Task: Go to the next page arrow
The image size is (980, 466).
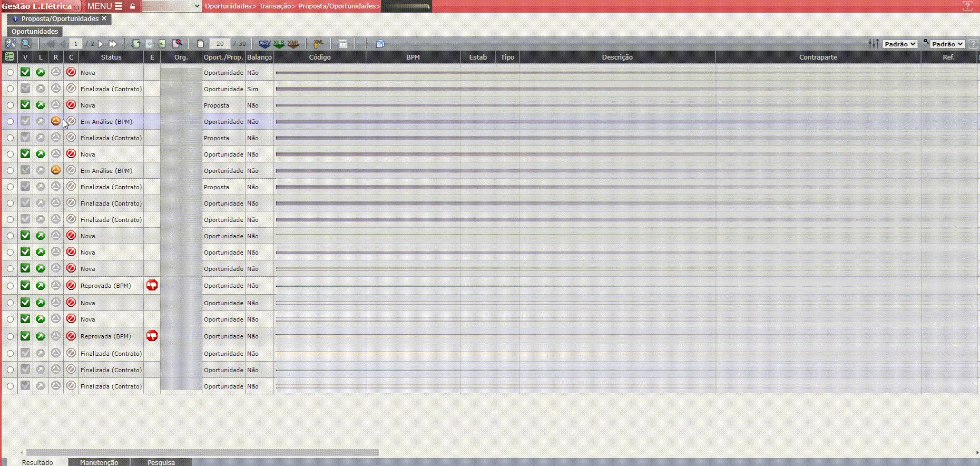Action: tap(101, 44)
